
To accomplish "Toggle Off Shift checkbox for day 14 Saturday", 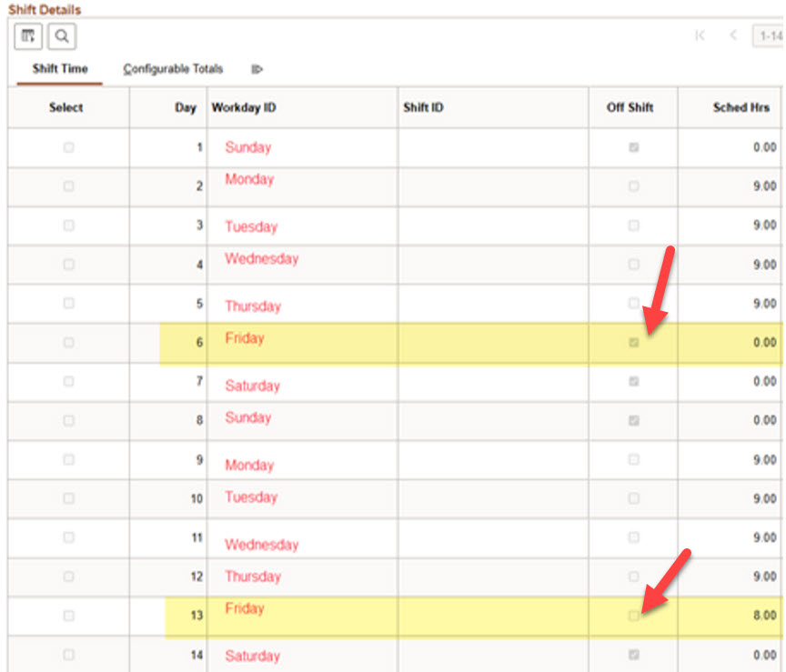I will click(x=633, y=655).
